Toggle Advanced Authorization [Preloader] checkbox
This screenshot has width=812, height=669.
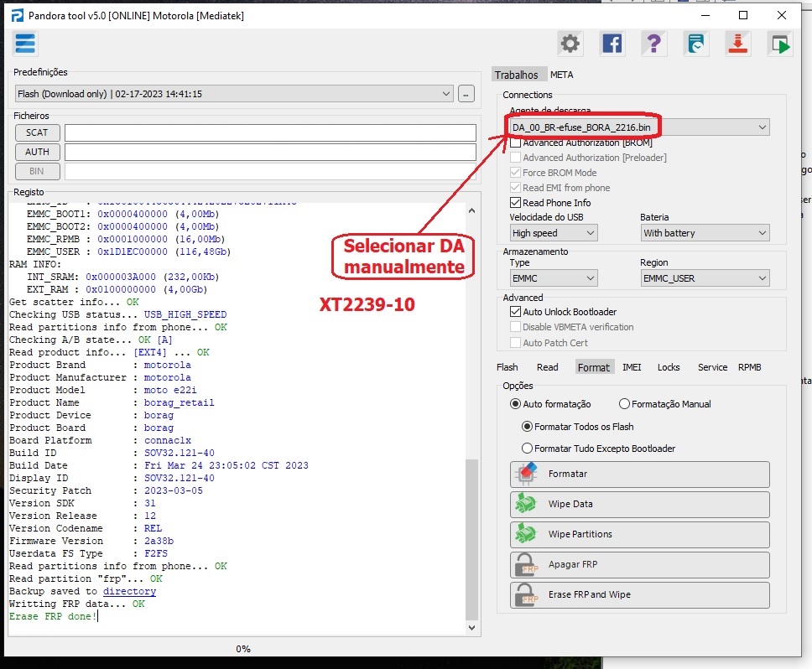pyautogui.click(x=515, y=158)
